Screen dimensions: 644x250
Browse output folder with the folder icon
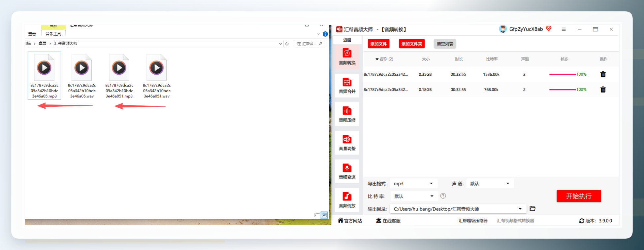[532, 209]
